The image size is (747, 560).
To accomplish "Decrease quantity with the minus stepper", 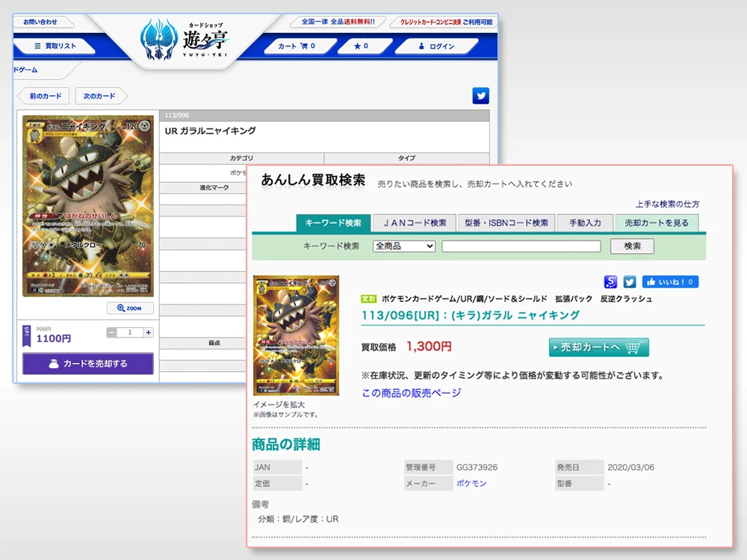I will tap(111, 332).
